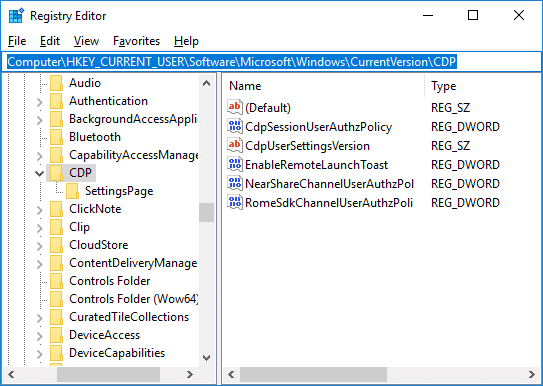The image size is (543, 386).
Task: Click the SettingsPage folder icon
Action: click(x=72, y=191)
